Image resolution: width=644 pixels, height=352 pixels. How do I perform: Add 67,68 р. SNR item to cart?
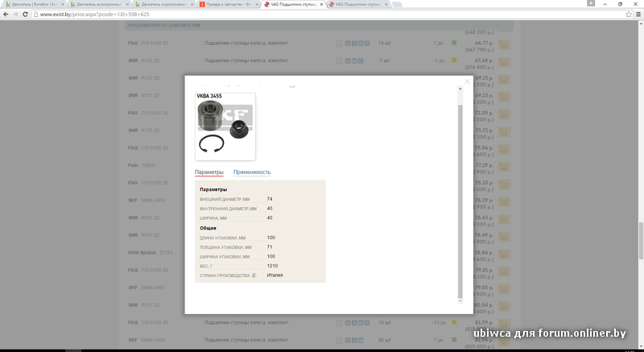[x=504, y=62]
